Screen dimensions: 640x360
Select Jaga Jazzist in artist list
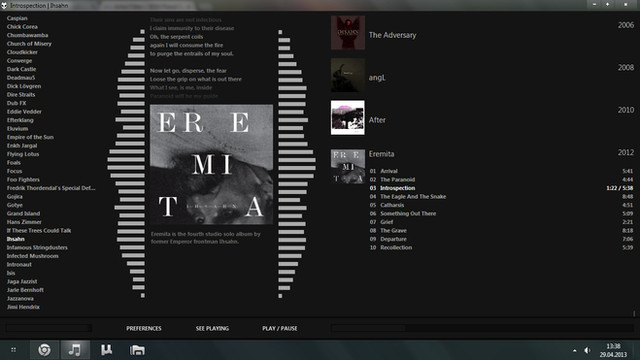[x=22, y=281]
